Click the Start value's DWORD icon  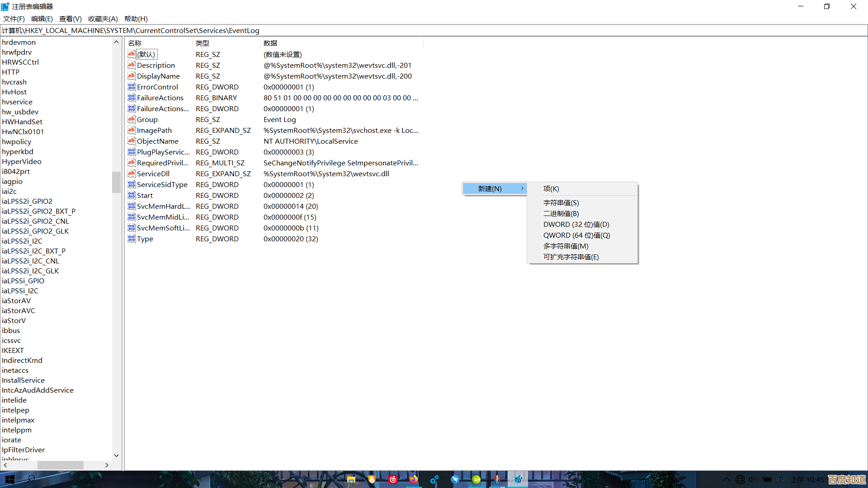pyautogui.click(x=131, y=195)
